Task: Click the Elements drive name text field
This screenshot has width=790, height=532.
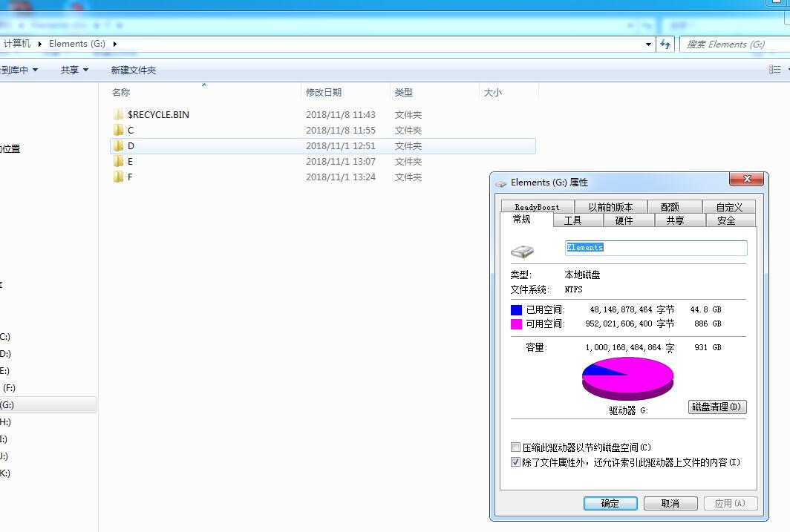Action: coord(656,248)
